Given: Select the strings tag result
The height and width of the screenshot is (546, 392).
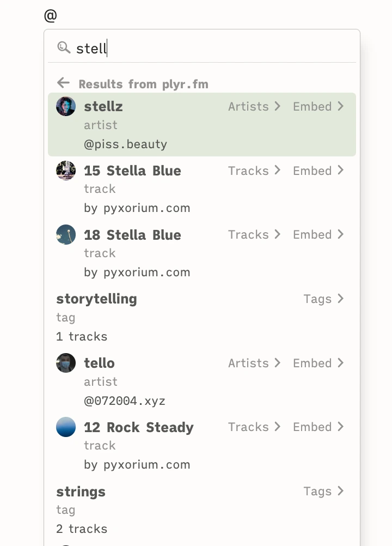Looking at the screenshot, I should tap(81, 492).
